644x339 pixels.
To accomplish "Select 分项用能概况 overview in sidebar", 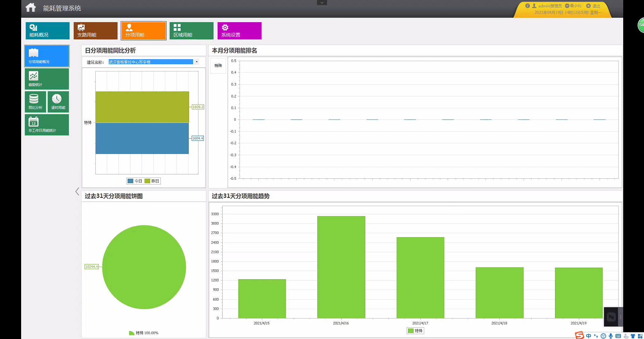I will point(47,56).
